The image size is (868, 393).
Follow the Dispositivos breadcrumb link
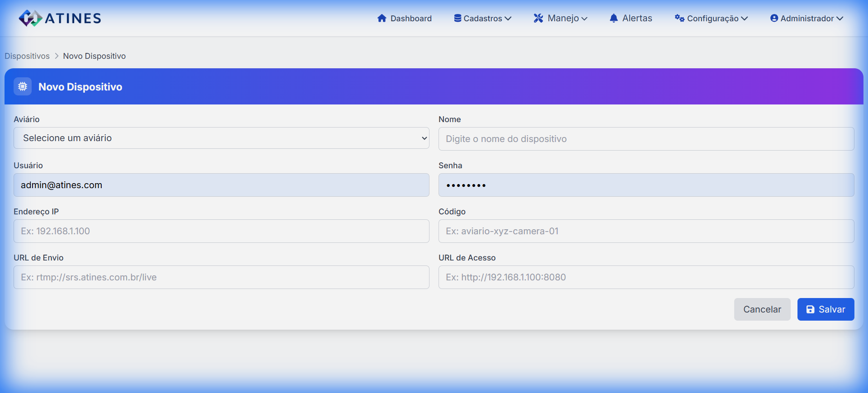(x=27, y=56)
